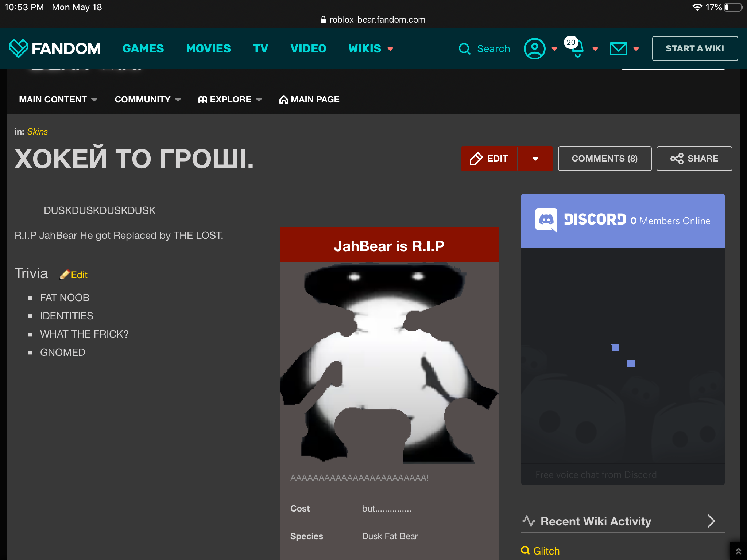Open the MAIN PAGE nav item
The image size is (747, 560).
click(309, 100)
